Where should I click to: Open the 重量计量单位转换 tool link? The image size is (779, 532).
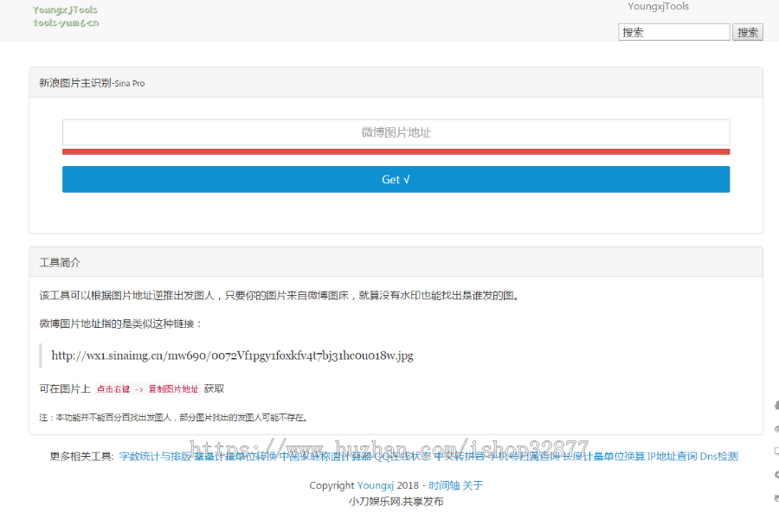pyautogui.click(x=235, y=456)
